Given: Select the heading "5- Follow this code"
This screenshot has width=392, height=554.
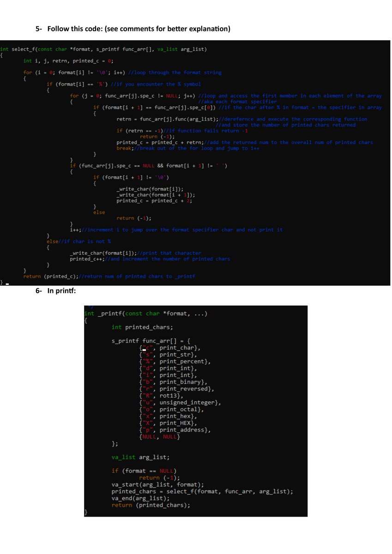Looking at the screenshot, I should (x=133, y=29).
